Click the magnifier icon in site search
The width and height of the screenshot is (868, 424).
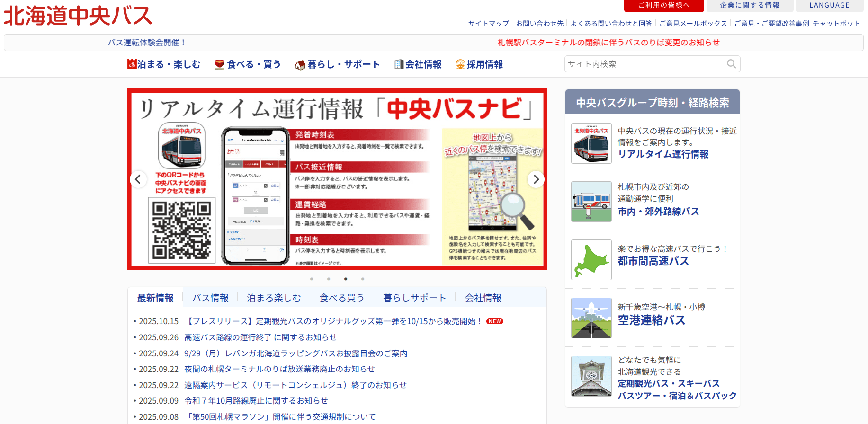point(731,64)
